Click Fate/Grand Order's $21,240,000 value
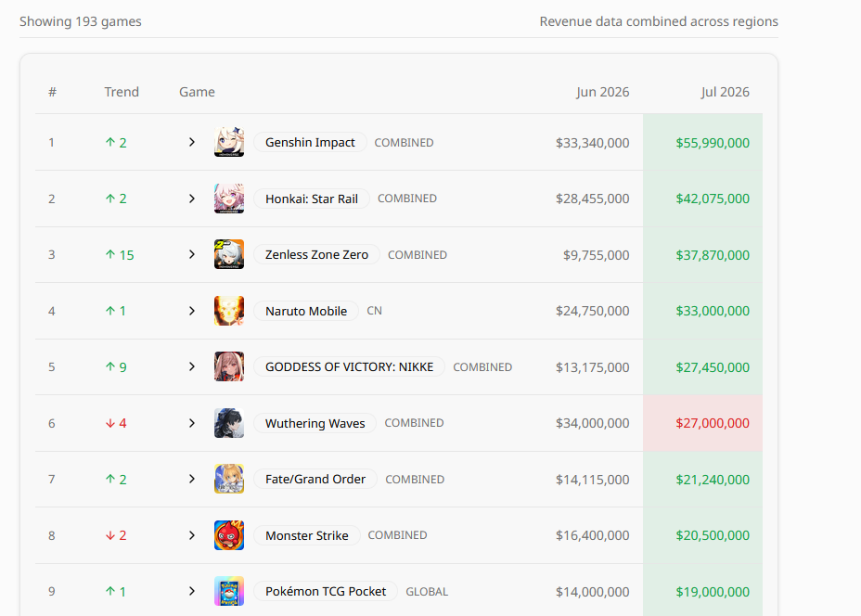 [713, 480]
